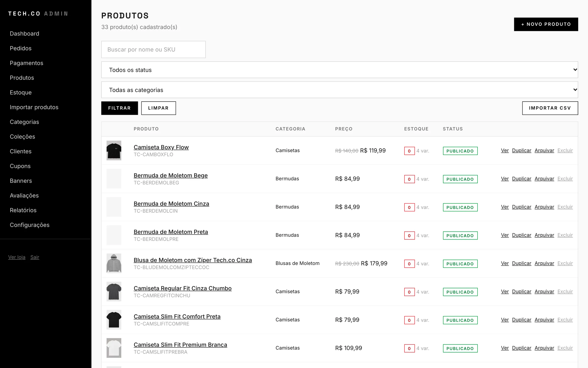The height and width of the screenshot is (368, 588).
Task: Focus the Buscar por nome ou SKU field
Action: [x=153, y=50]
